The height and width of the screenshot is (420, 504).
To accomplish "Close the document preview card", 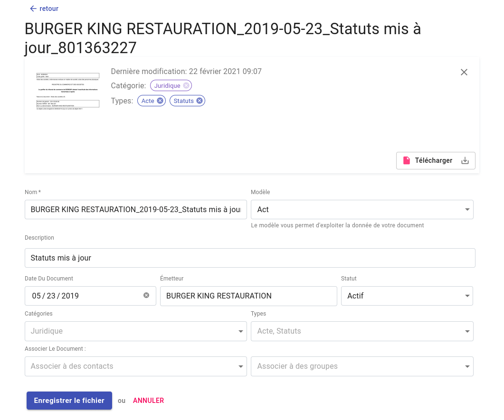I will (x=464, y=72).
